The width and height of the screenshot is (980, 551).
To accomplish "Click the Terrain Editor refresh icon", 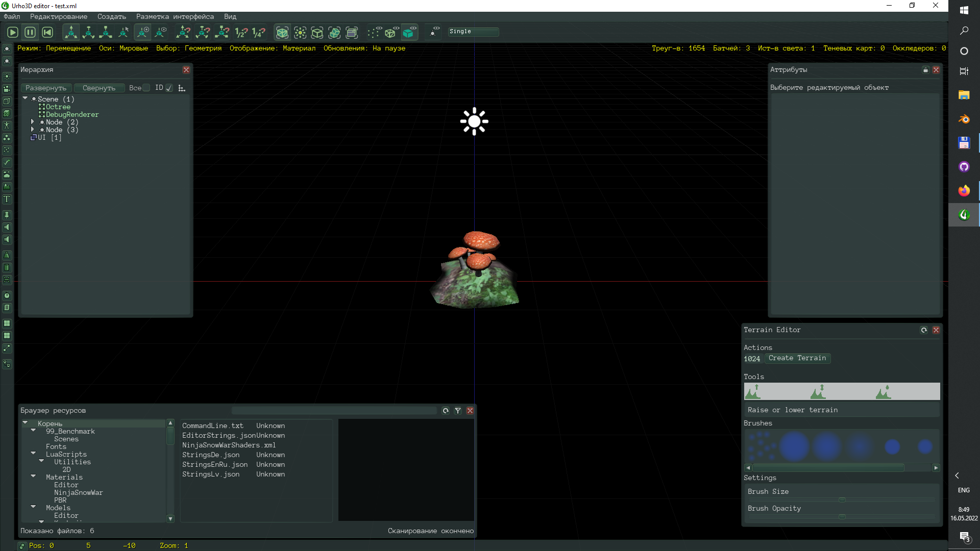I will click(x=924, y=330).
